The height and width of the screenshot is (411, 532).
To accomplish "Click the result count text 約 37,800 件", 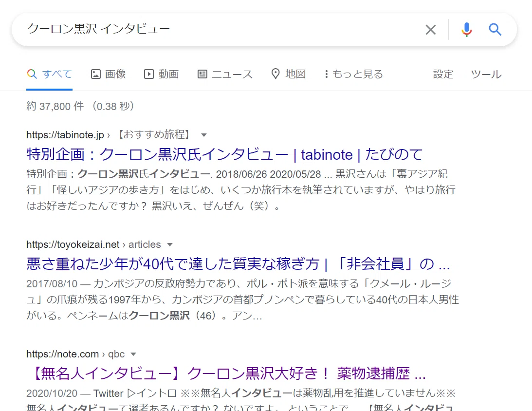I will coord(55,106).
